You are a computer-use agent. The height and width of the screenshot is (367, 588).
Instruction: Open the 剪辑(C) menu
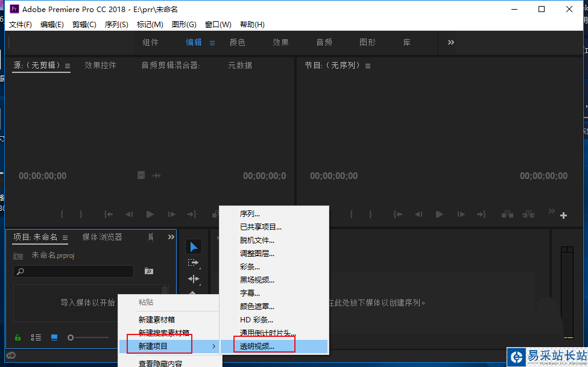84,24
